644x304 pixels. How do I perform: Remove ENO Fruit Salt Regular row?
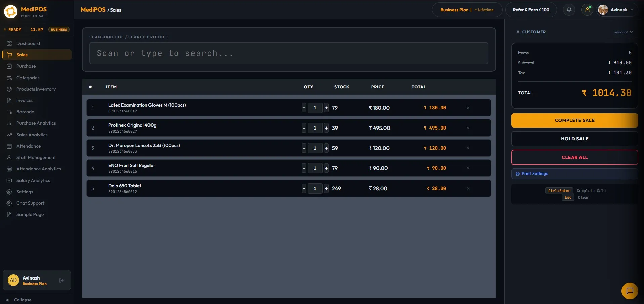click(x=468, y=168)
